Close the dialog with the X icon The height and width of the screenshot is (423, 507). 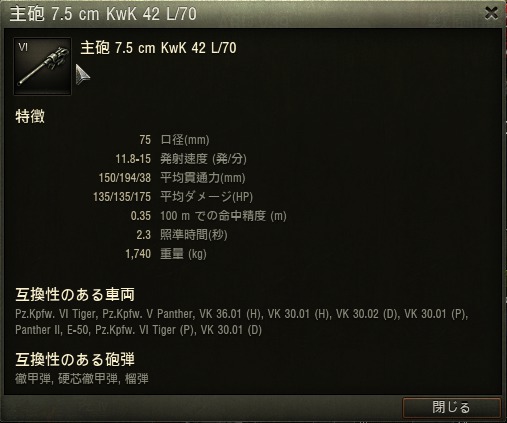[491, 13]
